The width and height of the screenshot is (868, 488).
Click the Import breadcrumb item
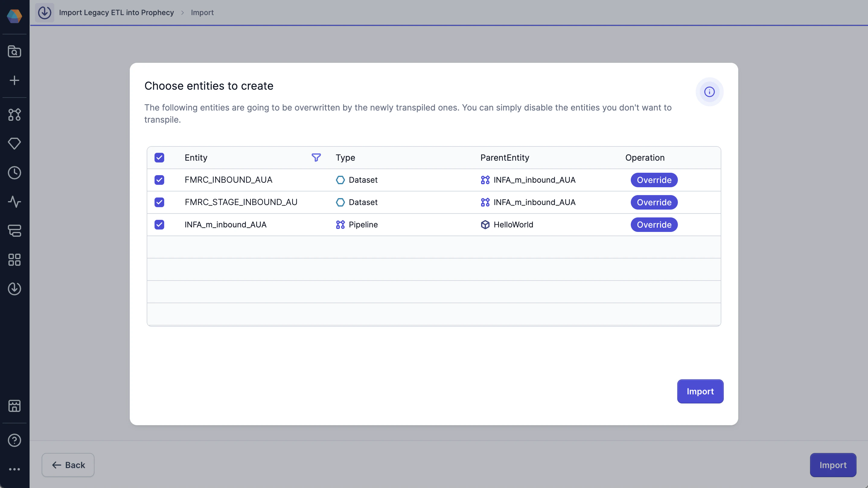tap(202, 12)
